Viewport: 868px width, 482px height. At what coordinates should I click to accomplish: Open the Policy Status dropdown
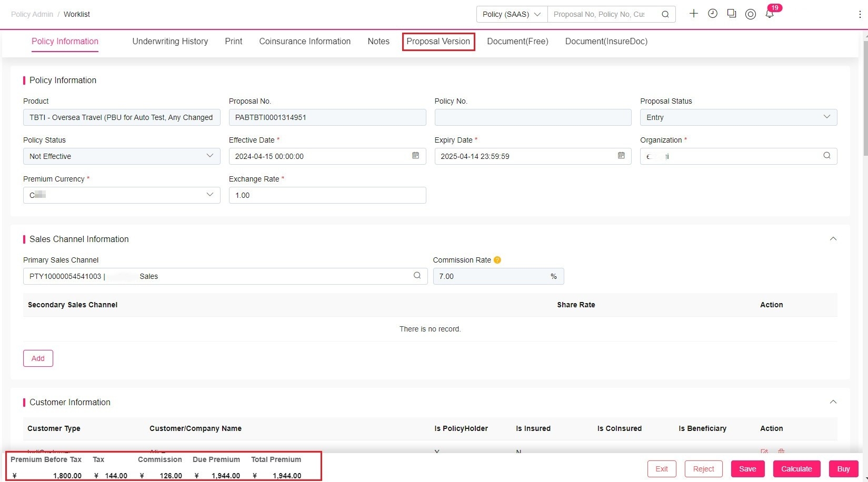point(122,156)
